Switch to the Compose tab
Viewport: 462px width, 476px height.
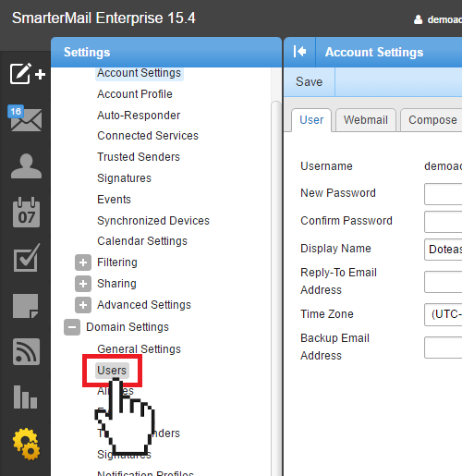432,120
